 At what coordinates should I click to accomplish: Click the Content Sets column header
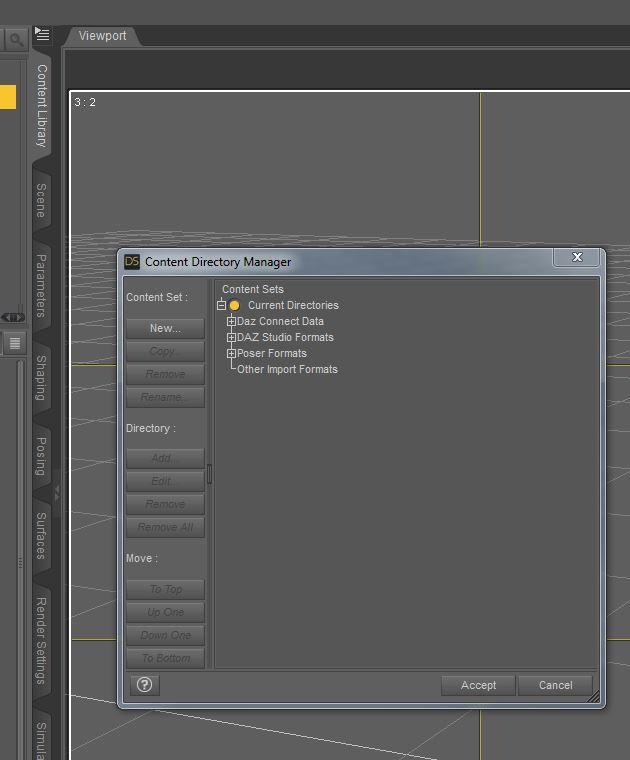(x=252, y=289)
